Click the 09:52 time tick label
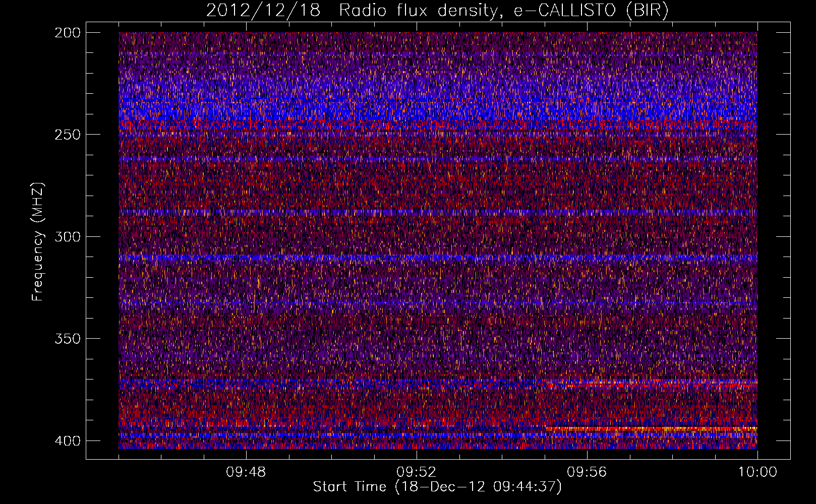816x504 pixels. coord(416,472)
